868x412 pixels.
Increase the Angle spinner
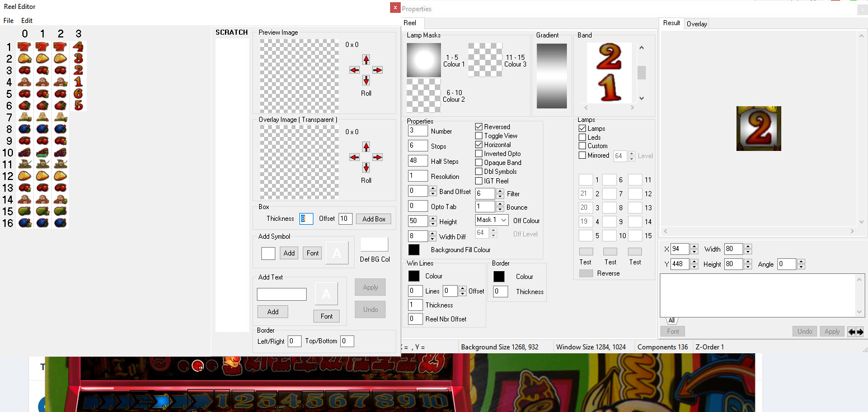800,262
